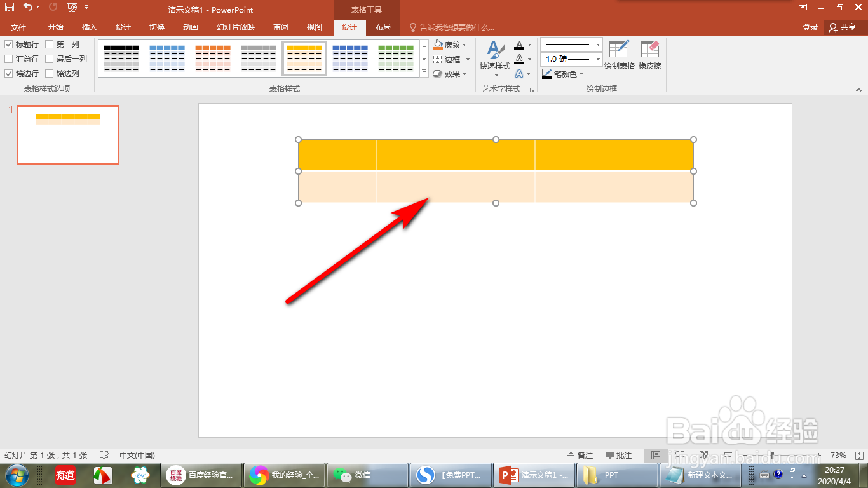
Task: Apply the black table style thumbnail
Action: click(x=121, y=58)
